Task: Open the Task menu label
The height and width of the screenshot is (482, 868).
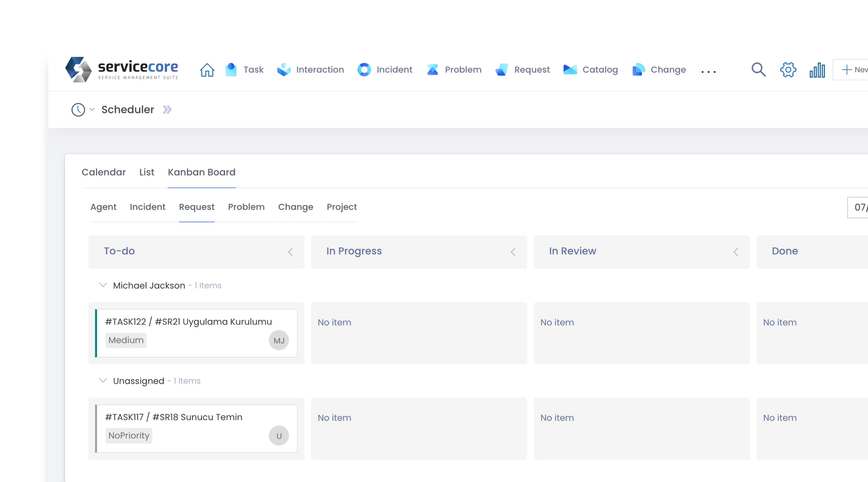Action: click(x=253, y=70)
